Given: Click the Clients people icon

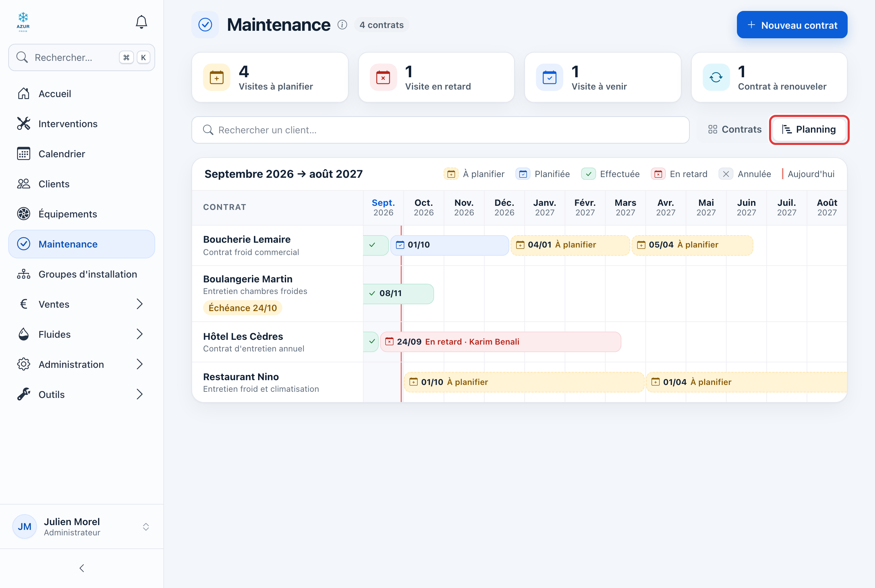Looking at the screenshot, I should pos(24,184).
